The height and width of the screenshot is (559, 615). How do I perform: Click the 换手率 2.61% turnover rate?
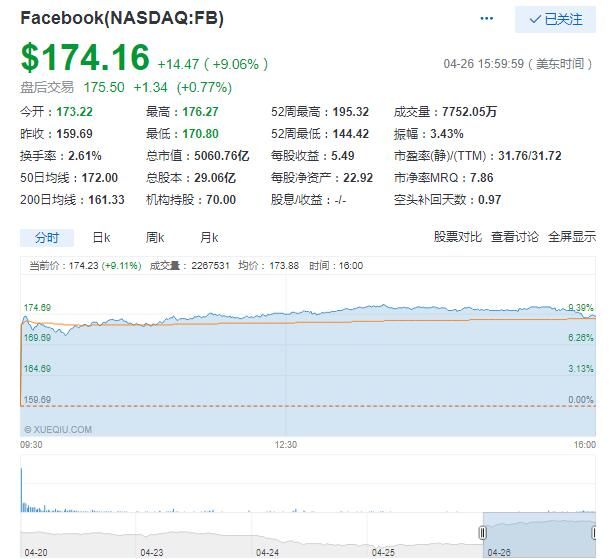[x=61, y=156]
